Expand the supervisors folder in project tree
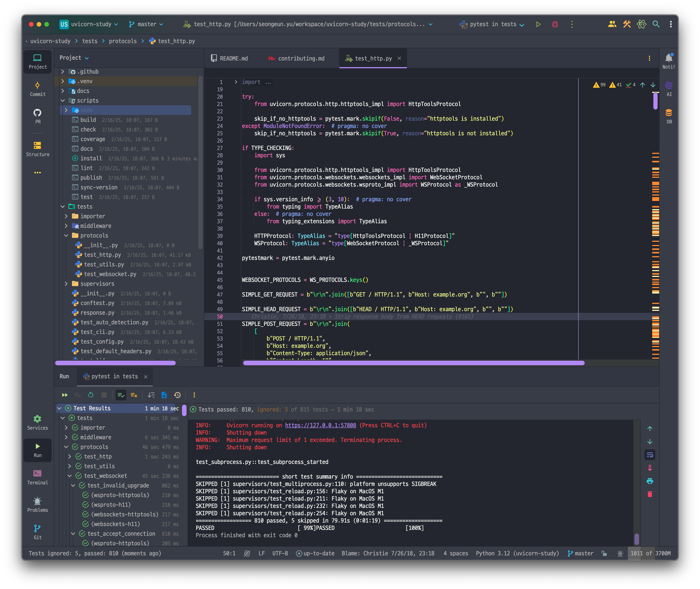 [66, 284]
